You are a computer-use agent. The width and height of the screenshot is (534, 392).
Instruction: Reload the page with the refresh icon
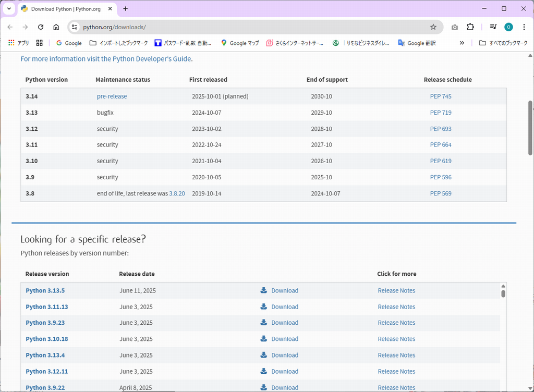41,27
